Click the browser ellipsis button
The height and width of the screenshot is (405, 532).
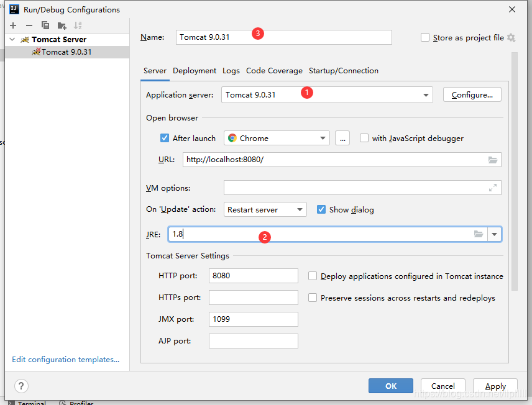(342, 138)
